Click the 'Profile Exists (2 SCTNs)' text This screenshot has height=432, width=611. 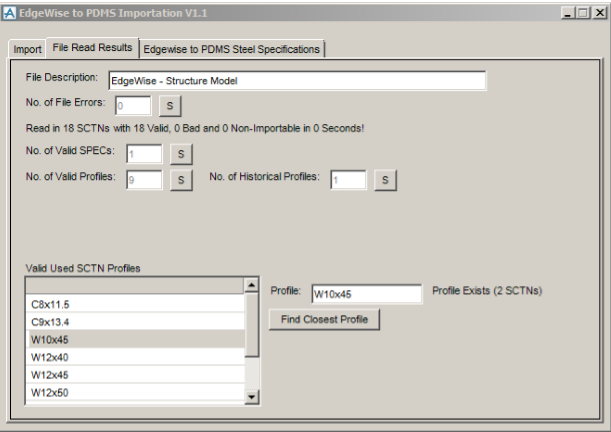point(487,291)
